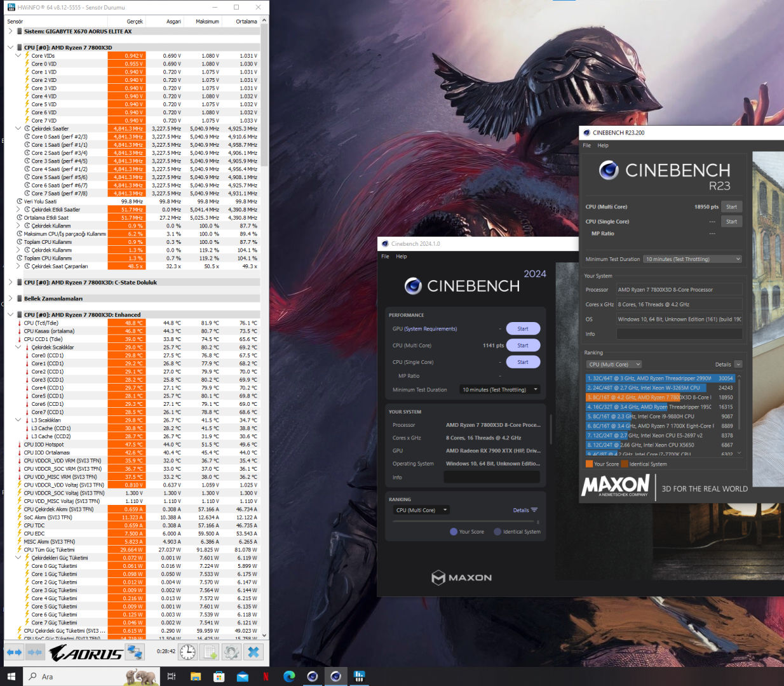Screen dimensions: 784x686
Task: Open Mail app from taskbar
Action: 243,676
